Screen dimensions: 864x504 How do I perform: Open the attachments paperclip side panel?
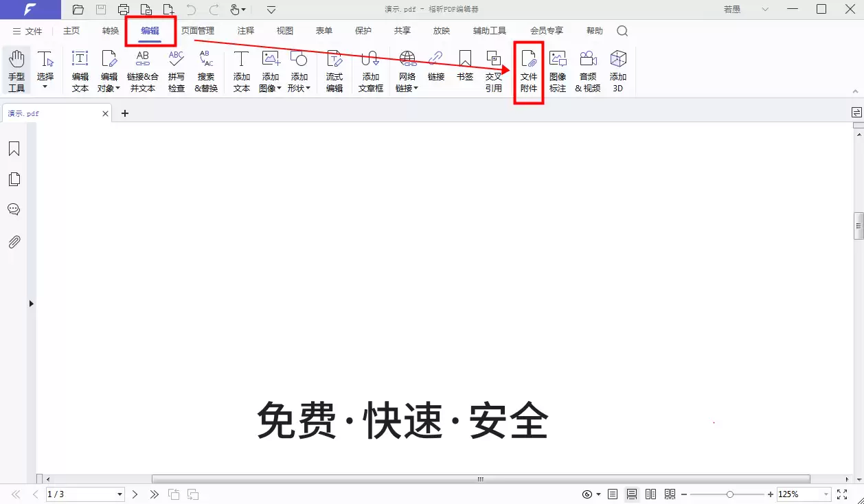pyautogui.click(x=14, y=242)
